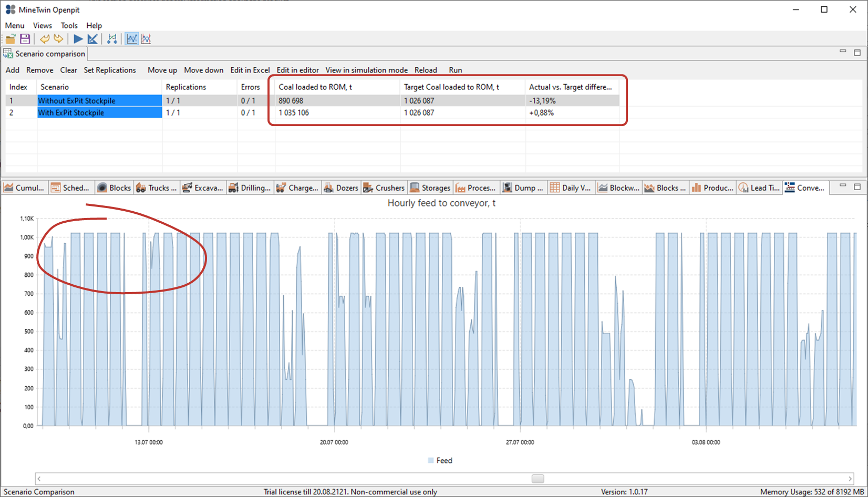Viewport: 868px width, 497px height.
Task: Click the chart with red dashed lines icon
Action: click(146, 39)
